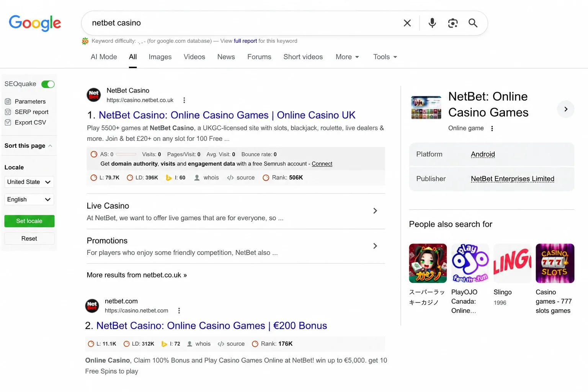Open NetBet app screenshot thumbnail
Viewport: 588px width, 392px height.
click(x=426, y=108)
